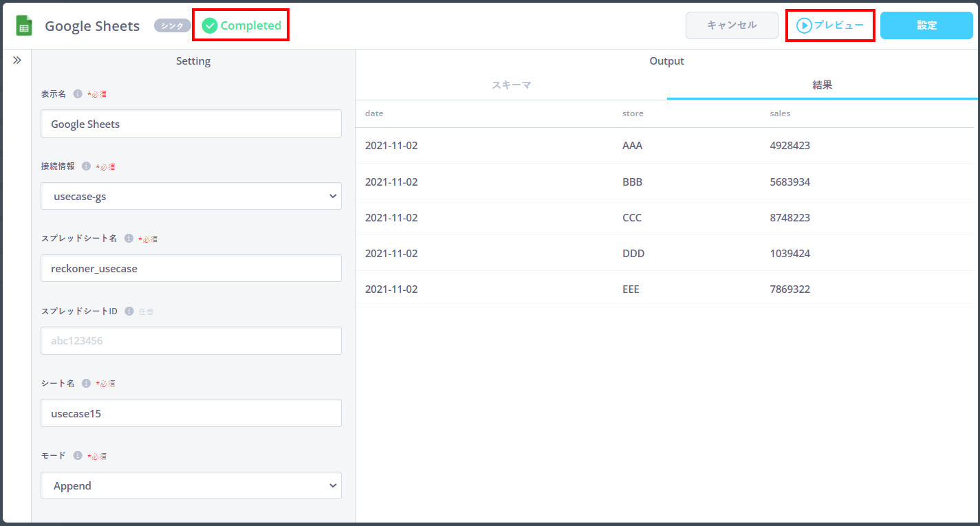Select store cell EEE
The height and width of the screenshot is (526, 980).
631,289
